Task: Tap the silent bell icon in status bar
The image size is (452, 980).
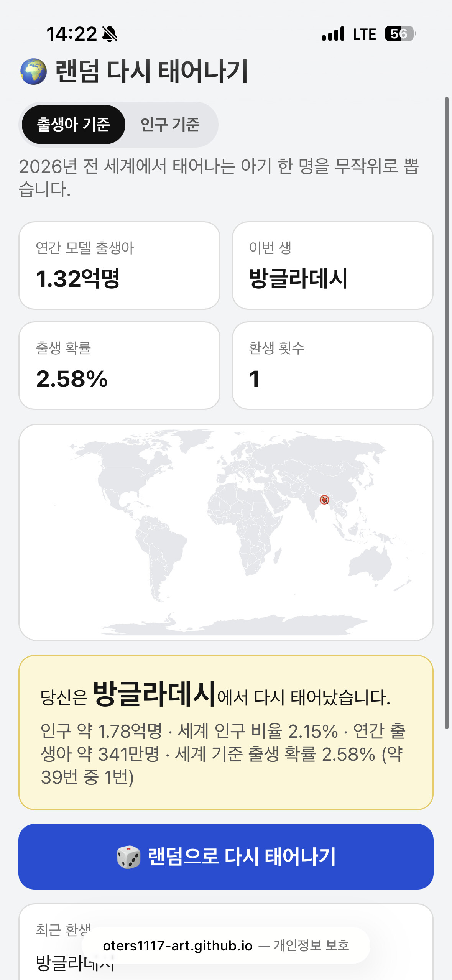Action: pyautogui.click(x=110, y=34)
